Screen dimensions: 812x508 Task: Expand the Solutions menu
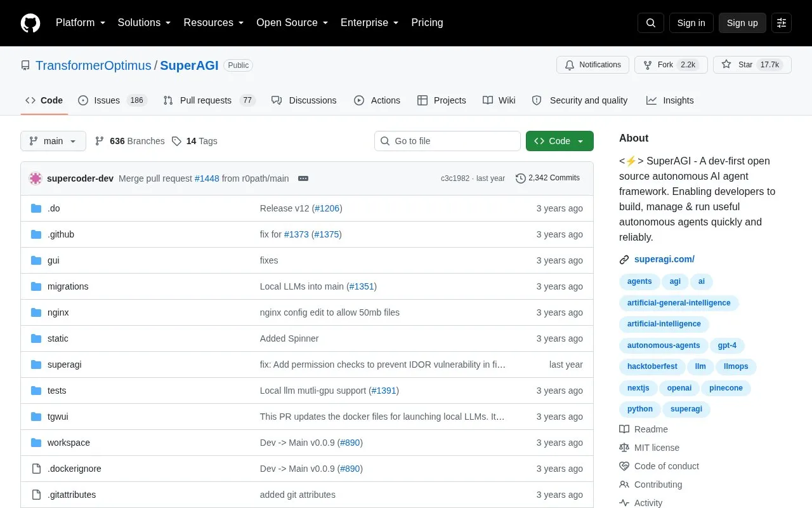(x=144, y=23)
